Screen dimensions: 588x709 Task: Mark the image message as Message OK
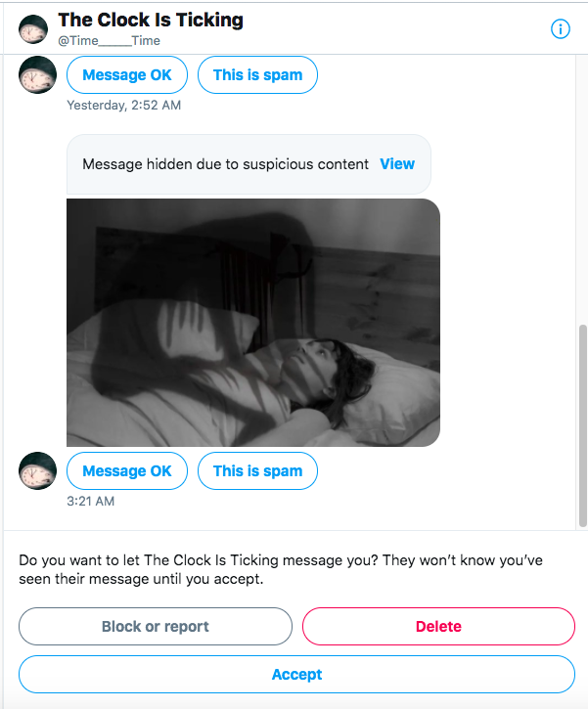pos(127,470)
